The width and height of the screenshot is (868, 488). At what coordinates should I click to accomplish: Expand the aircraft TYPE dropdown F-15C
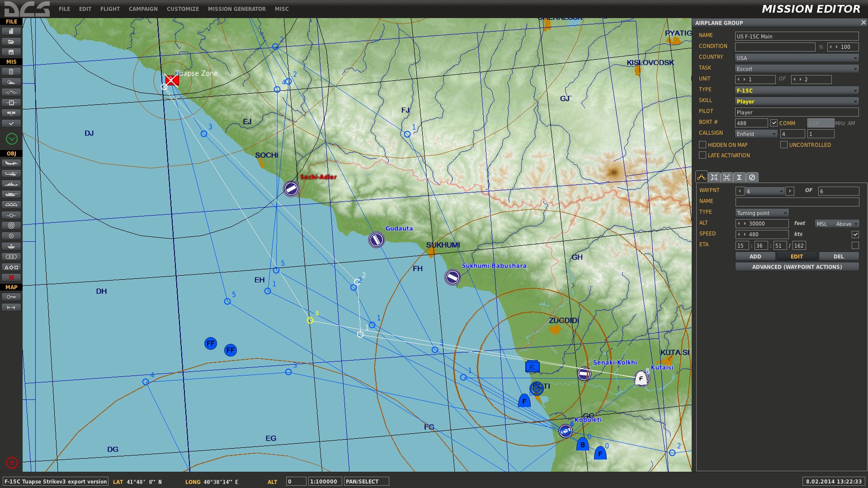pyautogui.click(x=797, y=90)
